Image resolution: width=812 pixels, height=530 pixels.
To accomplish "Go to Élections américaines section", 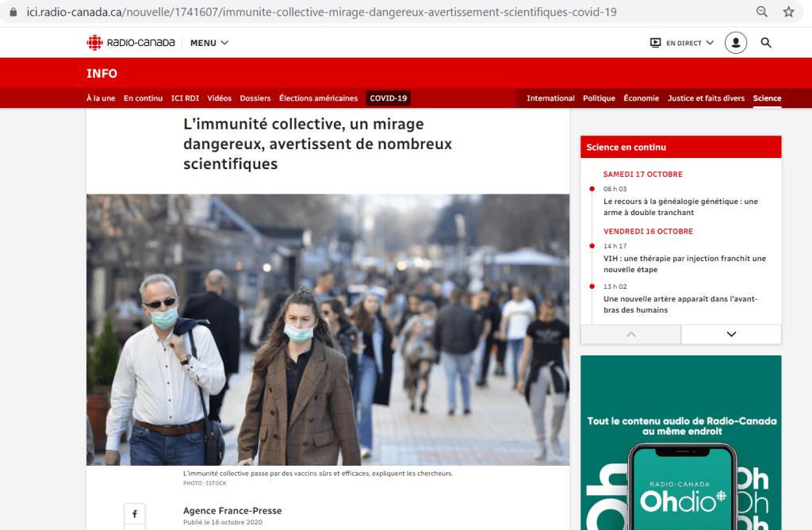I will point(319,98).
